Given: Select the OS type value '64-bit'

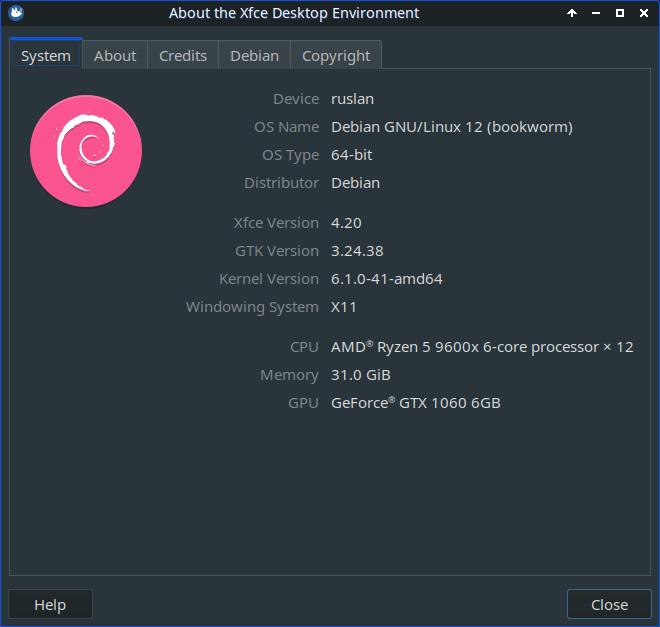Looking at the screenshot, I should tap(351, 155).
